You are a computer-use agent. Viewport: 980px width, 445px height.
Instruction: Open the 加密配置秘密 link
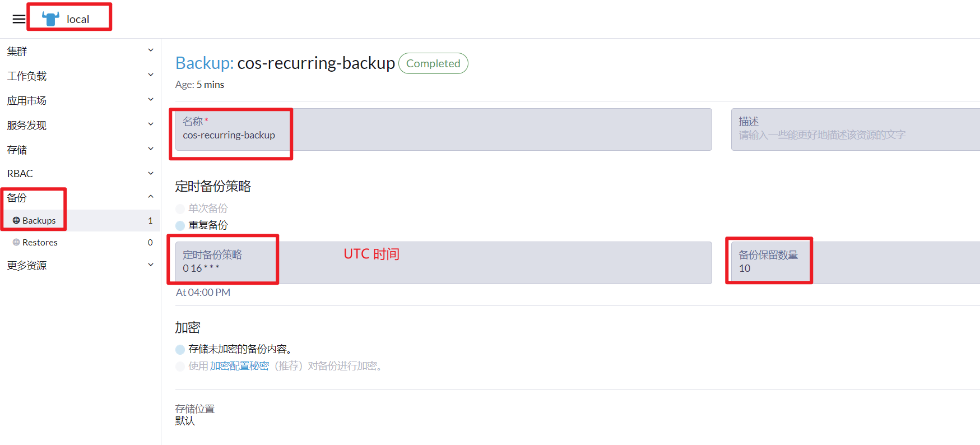239,366
